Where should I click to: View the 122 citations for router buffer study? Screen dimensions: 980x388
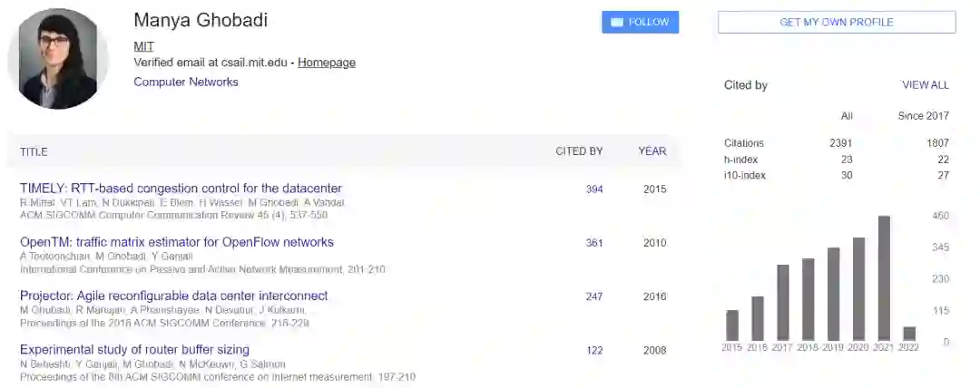(x=594, y=350)
